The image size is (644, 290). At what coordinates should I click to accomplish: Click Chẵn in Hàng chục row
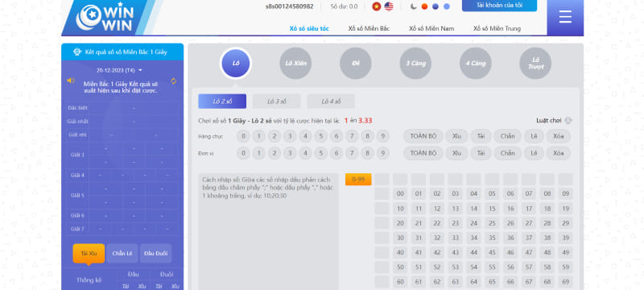[508, 136]
